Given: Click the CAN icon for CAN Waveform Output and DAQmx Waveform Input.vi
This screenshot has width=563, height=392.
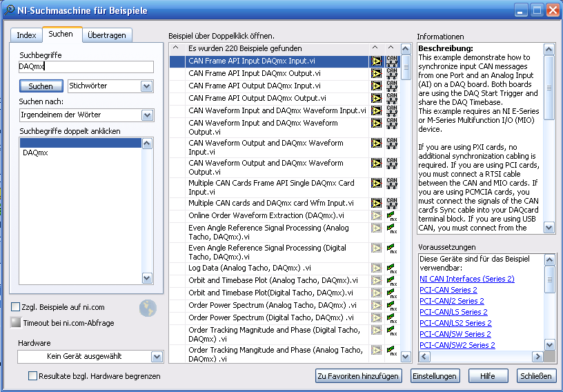Looking at the screenshot, I should [392, 143].
